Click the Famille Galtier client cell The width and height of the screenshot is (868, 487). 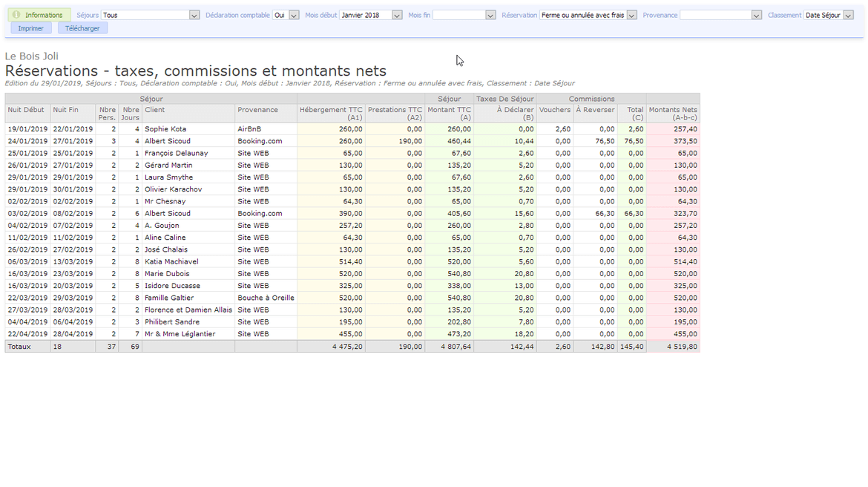pos(169,298)
